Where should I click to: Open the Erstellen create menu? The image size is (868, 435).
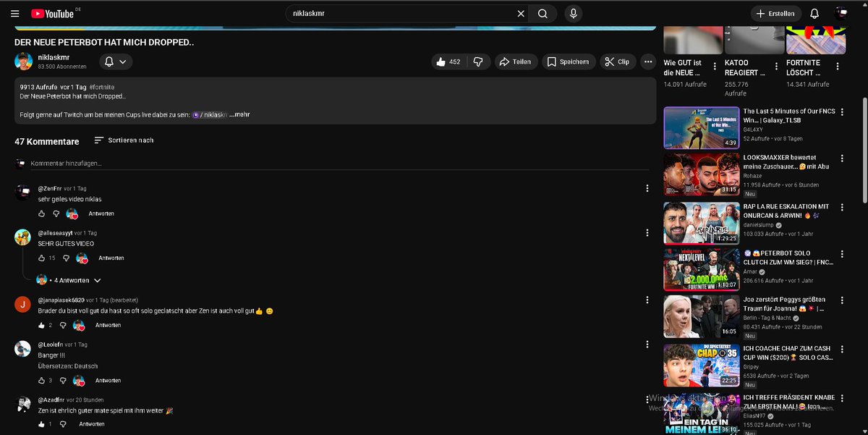point(775,14)
